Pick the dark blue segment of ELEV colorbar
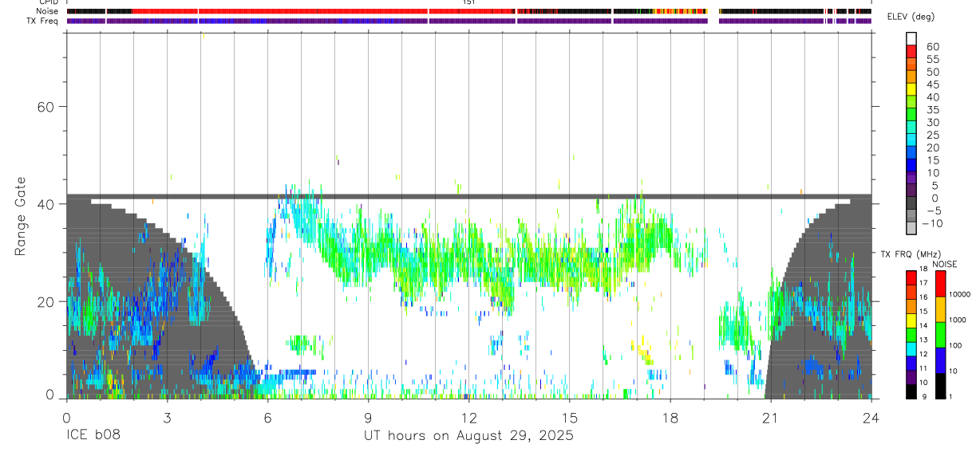 coord(912,165)
